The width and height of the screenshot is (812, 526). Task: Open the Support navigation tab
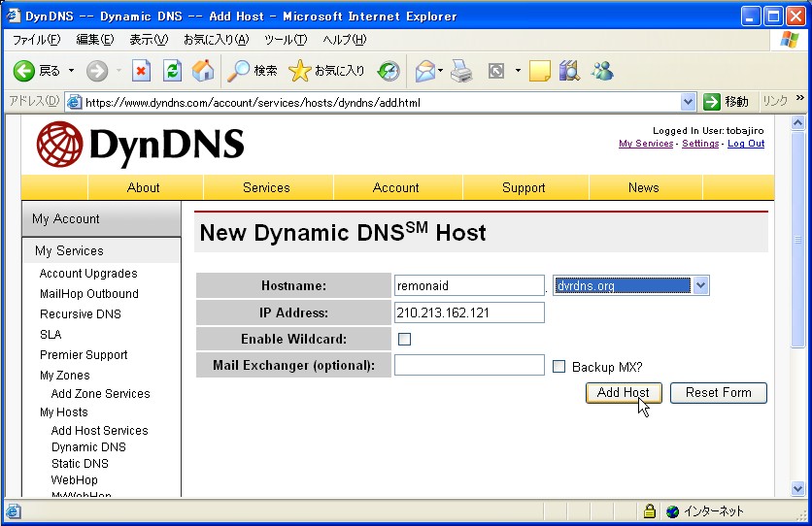[524, 187]
